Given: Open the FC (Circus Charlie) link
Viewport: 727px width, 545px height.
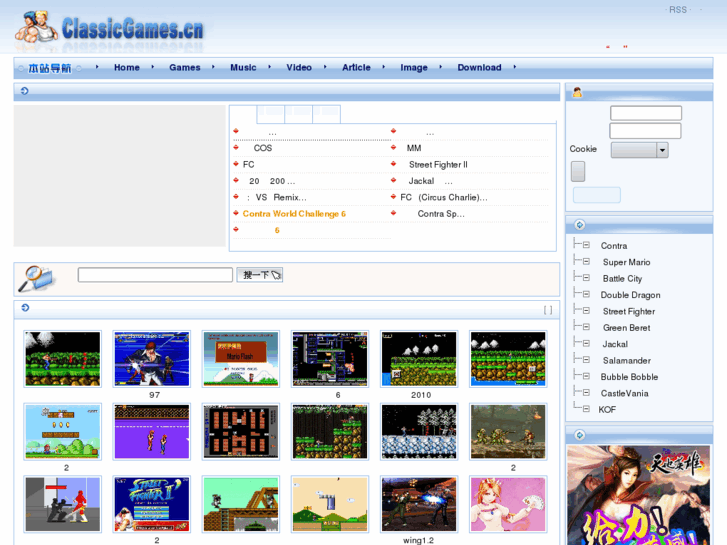Looking at the screenshot, I should pyautogui.click(x=444, y=198).
